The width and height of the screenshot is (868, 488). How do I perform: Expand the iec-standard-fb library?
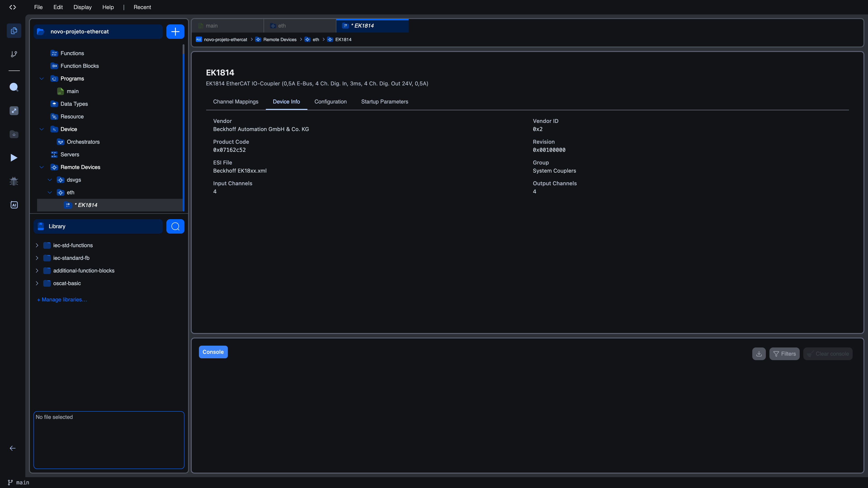point(37,258)
